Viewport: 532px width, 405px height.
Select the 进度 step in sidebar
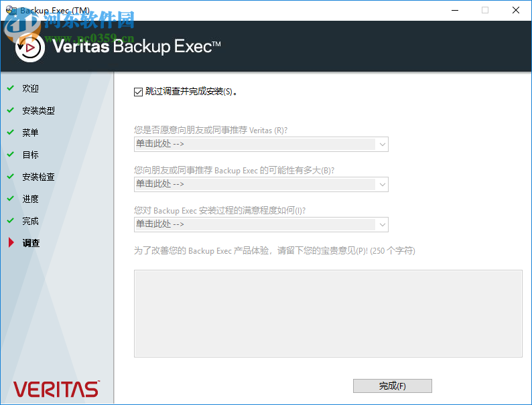(30, 199)
